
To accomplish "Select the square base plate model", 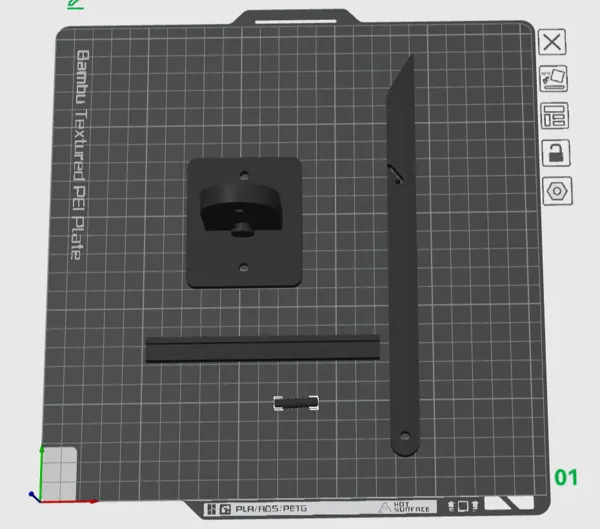I will [244, 223].
